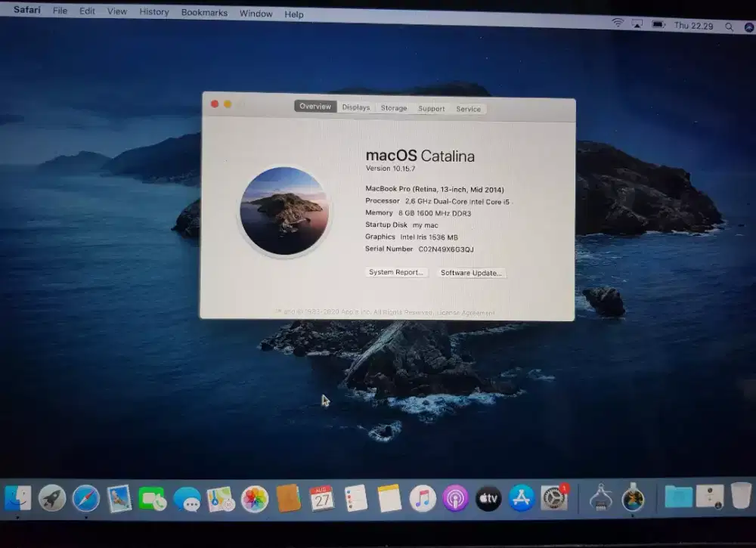Select the Overview tab

pyautogui.click(x=315, y=107)
